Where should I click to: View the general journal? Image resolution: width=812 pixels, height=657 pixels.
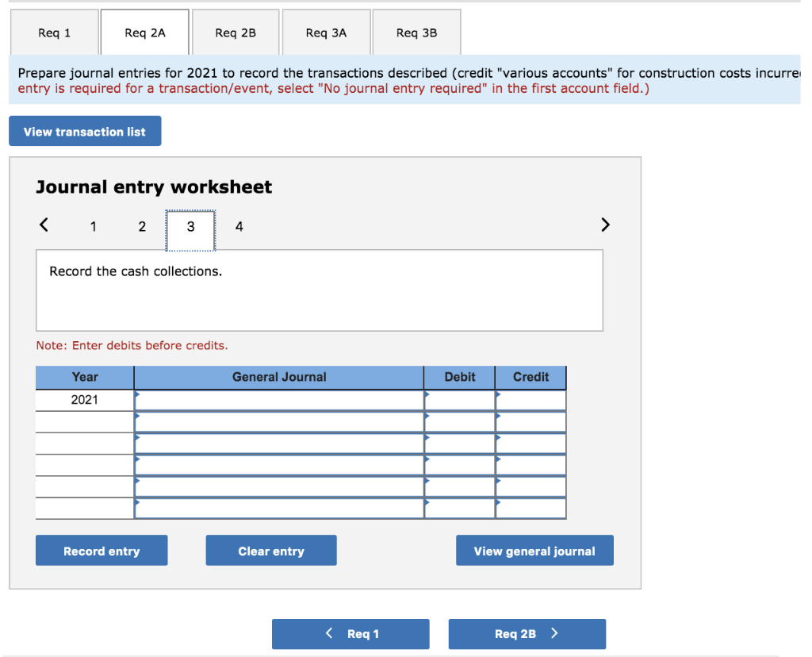click(x=534, y=550)
